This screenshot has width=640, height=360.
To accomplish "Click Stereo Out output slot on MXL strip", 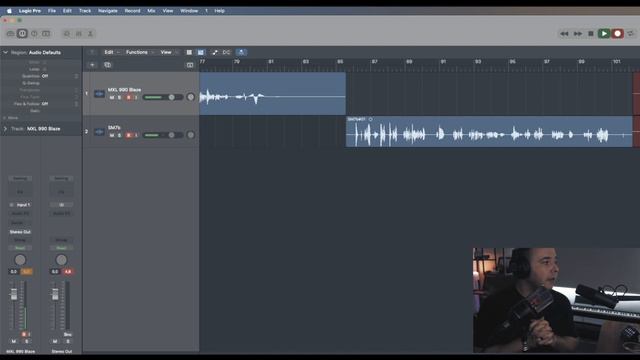I will (x=20, y=232).
